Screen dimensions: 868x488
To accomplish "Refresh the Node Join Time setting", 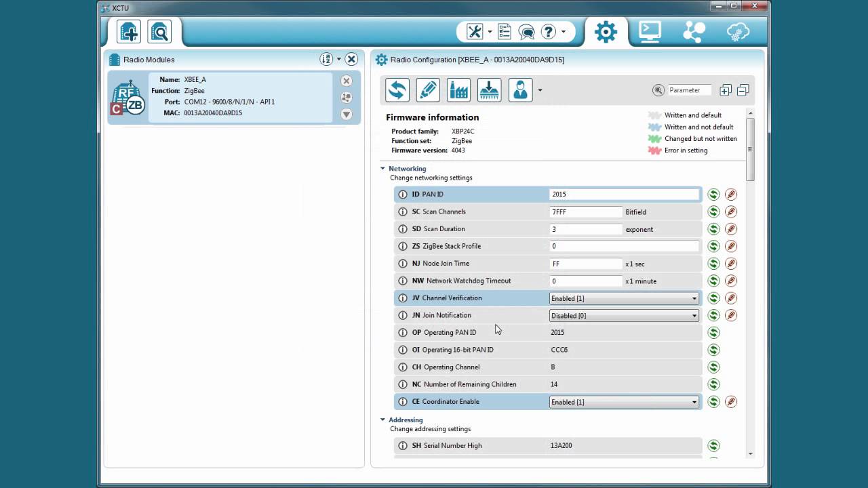I will [x=713, y=264].
